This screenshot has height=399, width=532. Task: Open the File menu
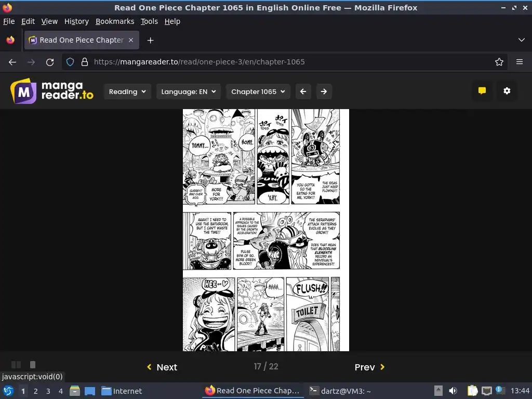(x=9, y=21)
